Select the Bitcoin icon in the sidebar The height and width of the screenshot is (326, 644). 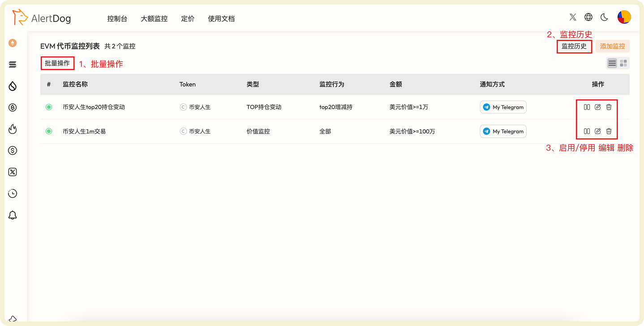click(x=13, y=107)
